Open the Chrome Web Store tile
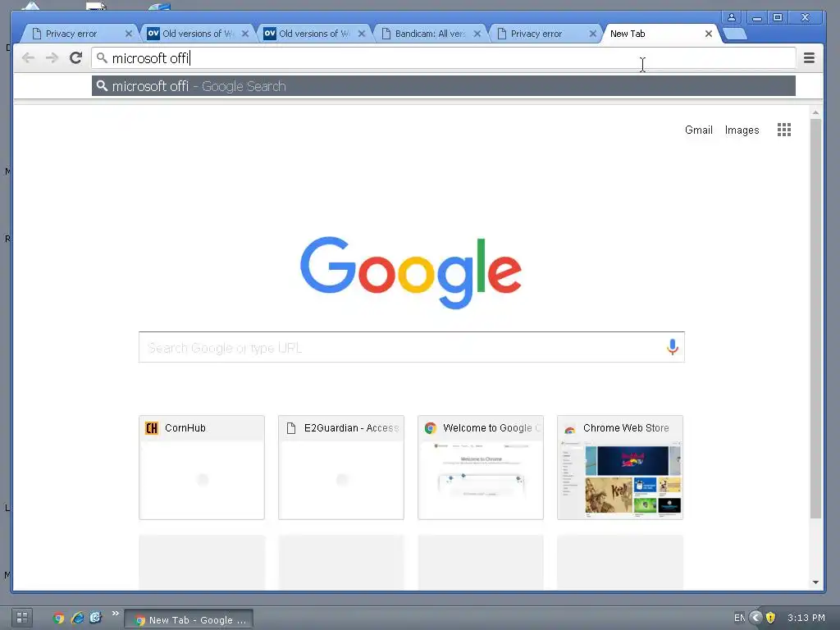 (620, 467)
